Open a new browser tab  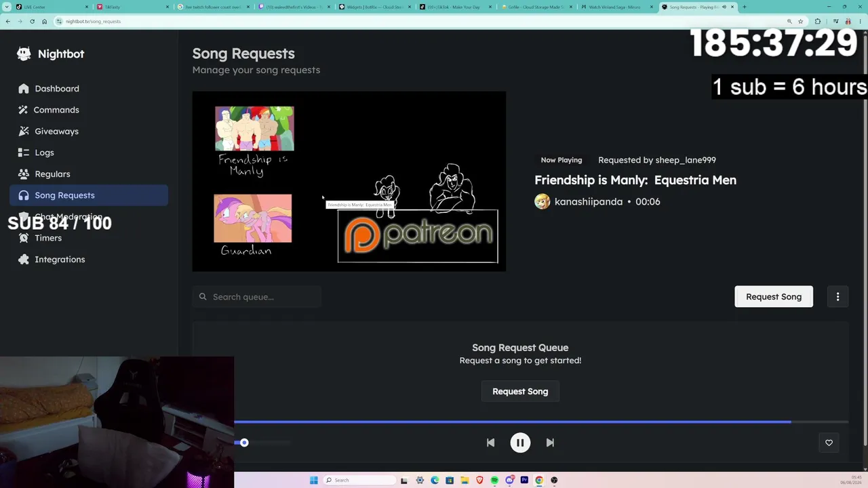click(x=744, y=7)
